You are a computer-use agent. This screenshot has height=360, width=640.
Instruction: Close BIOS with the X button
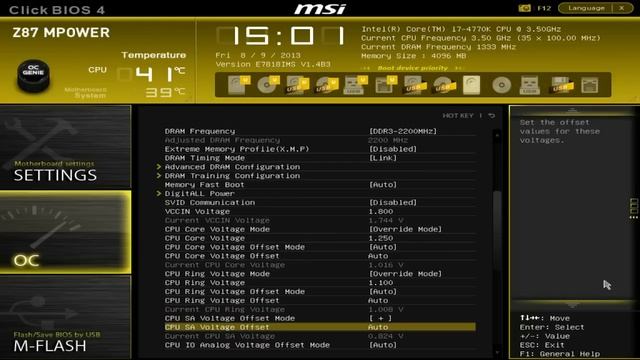coord(622,8)
